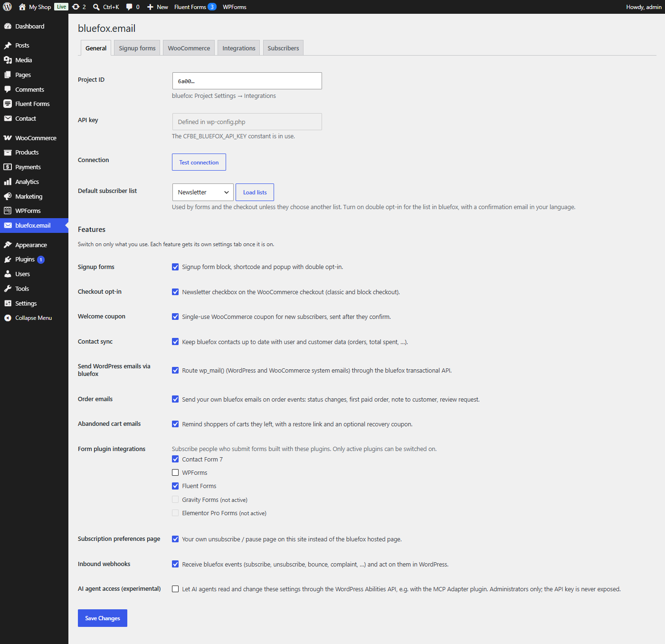Switch to the Signup forms tab
This screenshot has height=644, width=665.
click(137, 48)
